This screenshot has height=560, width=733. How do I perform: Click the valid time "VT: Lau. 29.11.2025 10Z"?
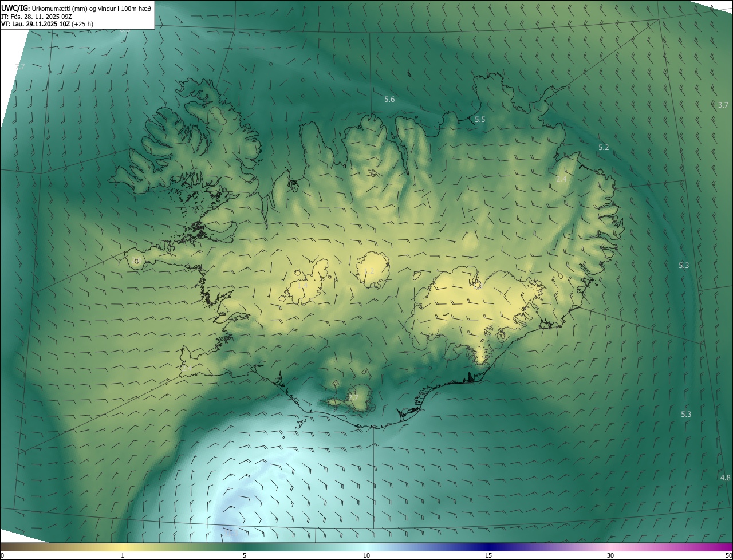pyautogui.click(x=36, y=24)
